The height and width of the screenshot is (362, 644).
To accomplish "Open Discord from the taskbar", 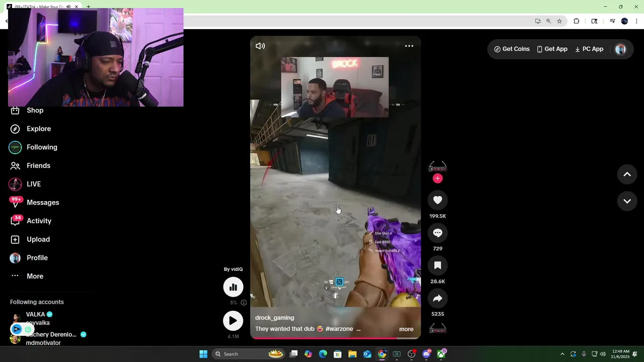I will pyautogui.click(x=427, y=354).
